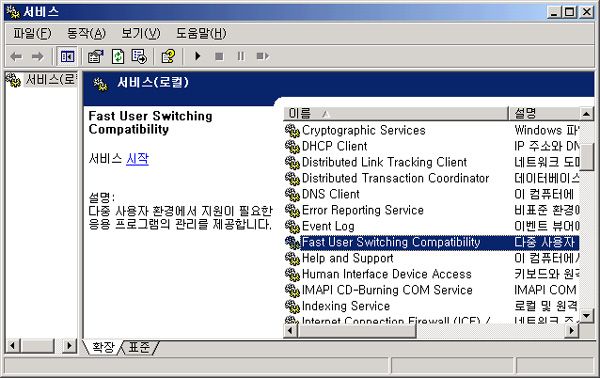Click the Restart Service toolbar button
600x378 pixels.
tap(262, 57)
